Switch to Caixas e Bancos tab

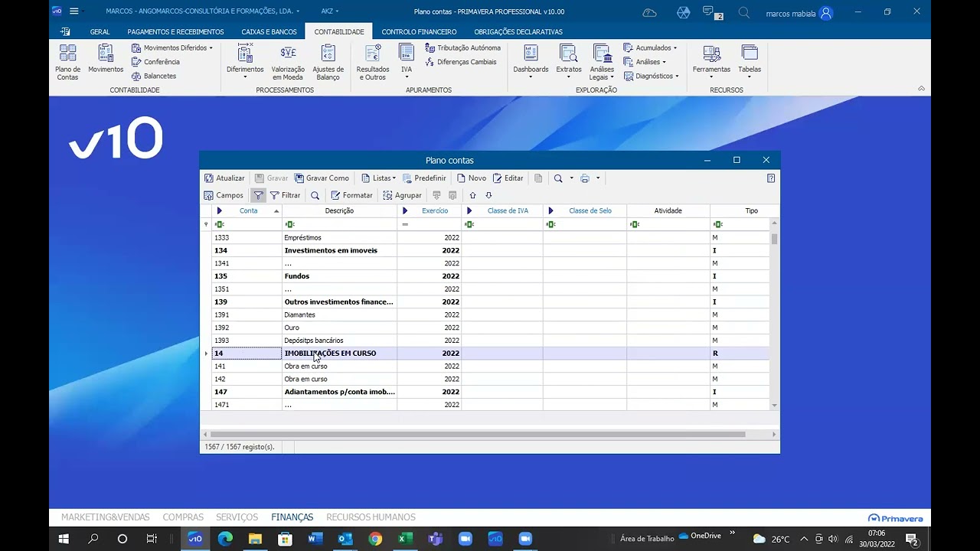click(269, 31)
